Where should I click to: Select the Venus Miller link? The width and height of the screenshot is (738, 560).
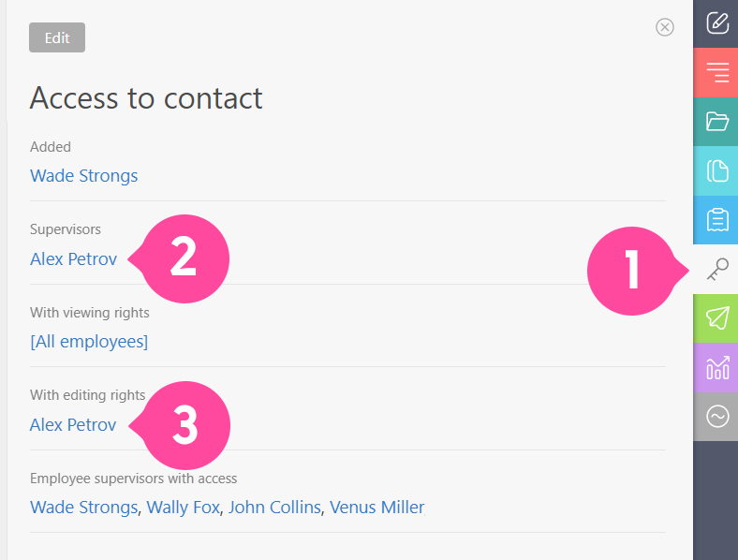click(377, 508)
